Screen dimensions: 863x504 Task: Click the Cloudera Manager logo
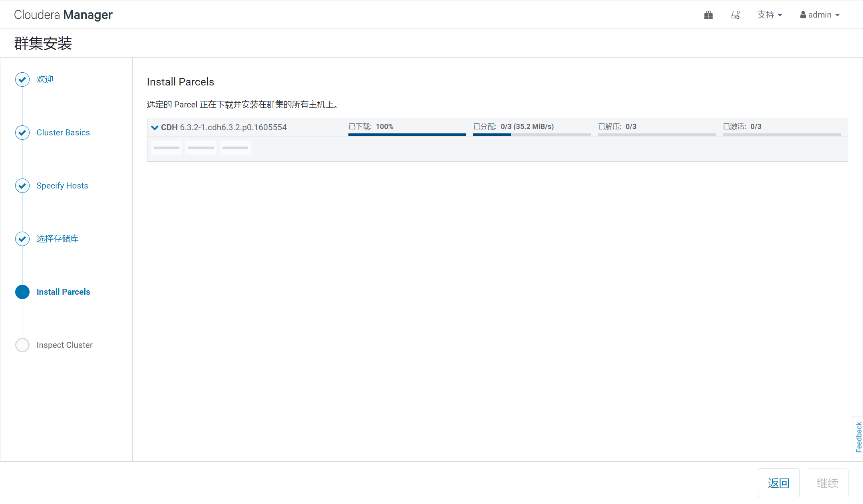[63, 15]
